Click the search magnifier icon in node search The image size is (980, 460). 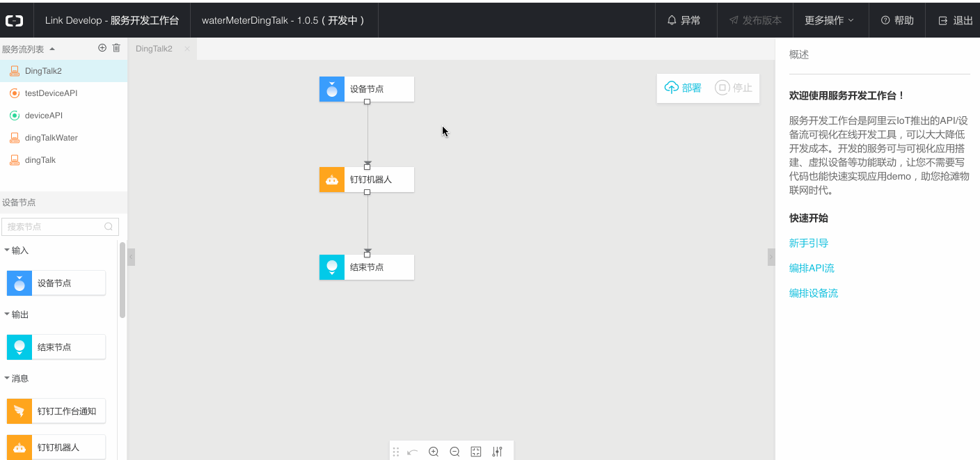click(109, 227)
